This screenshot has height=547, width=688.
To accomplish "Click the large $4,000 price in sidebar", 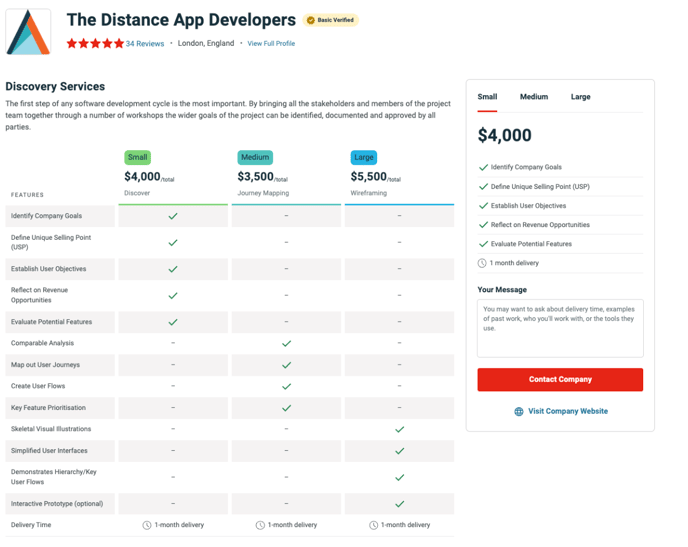I will coord(505,135).
